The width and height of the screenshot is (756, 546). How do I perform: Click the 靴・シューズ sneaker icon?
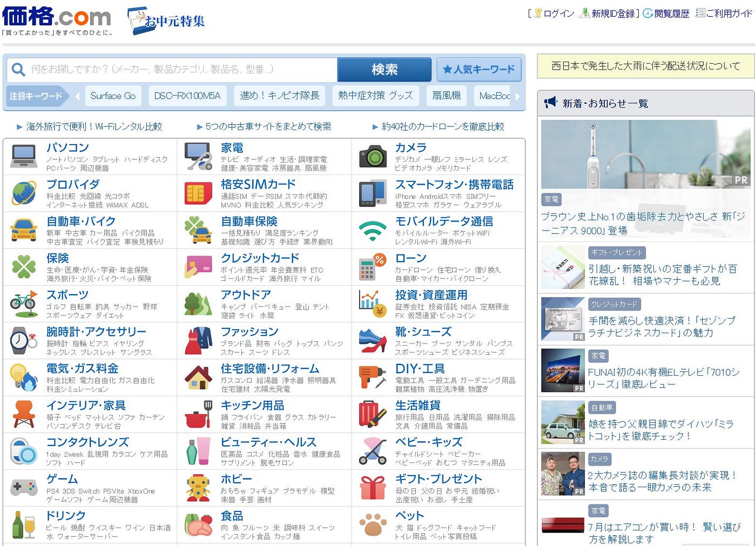pyautogui.click(x=373, y=340)
